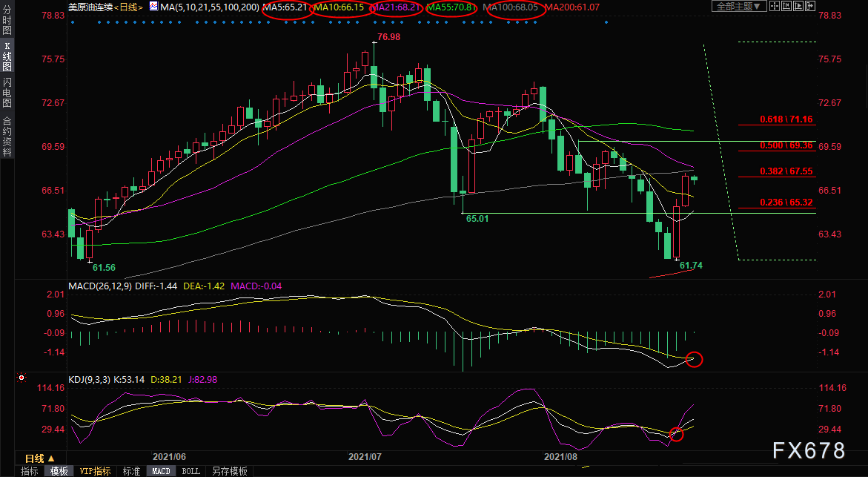Select the 指标 bottom tab
868x477 pixels.
pos(30,471)
